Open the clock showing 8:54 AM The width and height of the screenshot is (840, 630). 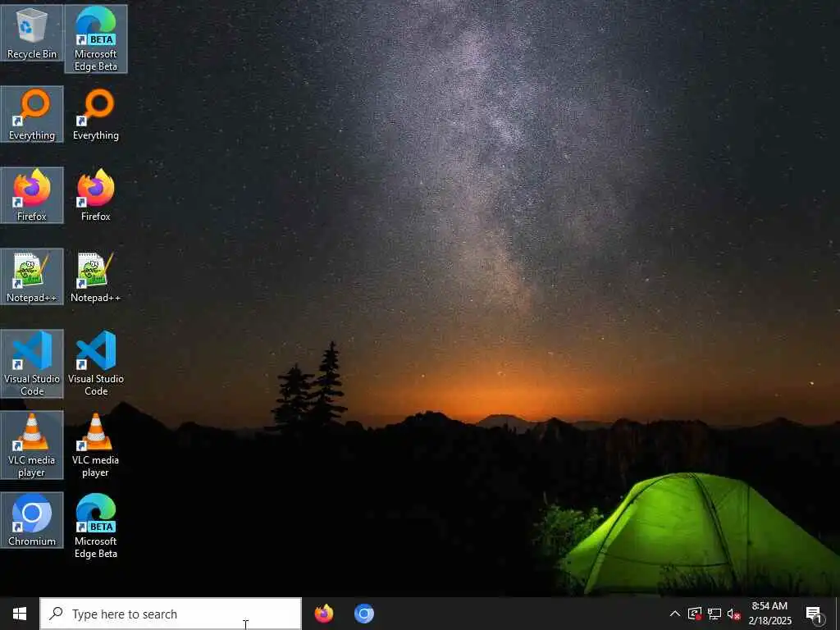[x=769, y=614]
